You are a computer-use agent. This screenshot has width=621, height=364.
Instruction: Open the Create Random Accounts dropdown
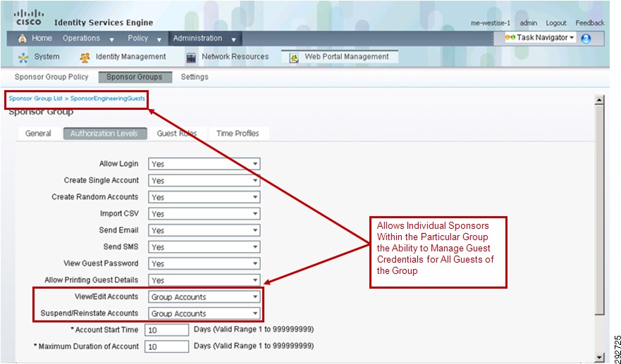click(x=204, y=197)
